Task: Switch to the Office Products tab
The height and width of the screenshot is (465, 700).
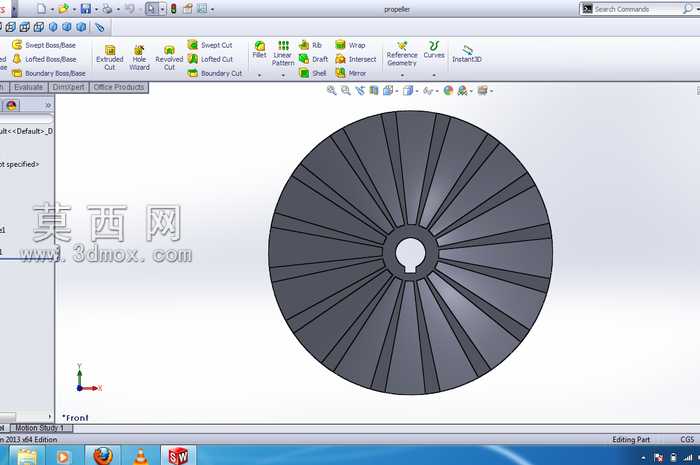Action: (119, 87)
